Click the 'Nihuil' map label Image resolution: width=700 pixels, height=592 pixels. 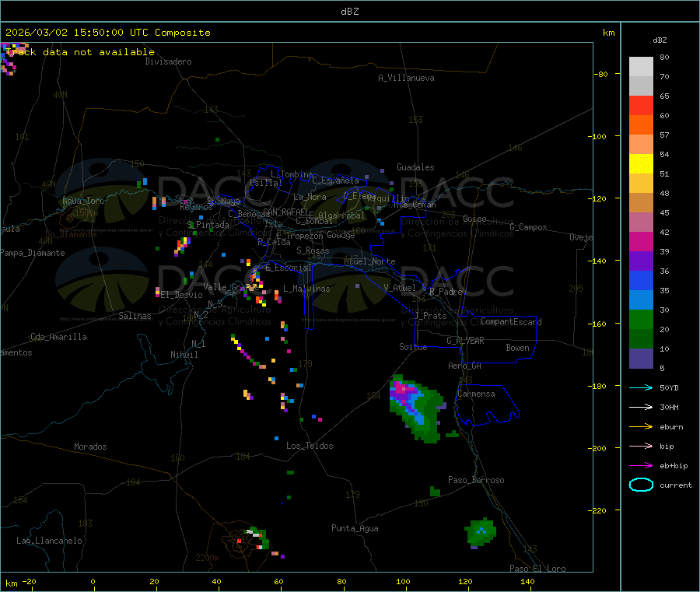tap(184, 355)
